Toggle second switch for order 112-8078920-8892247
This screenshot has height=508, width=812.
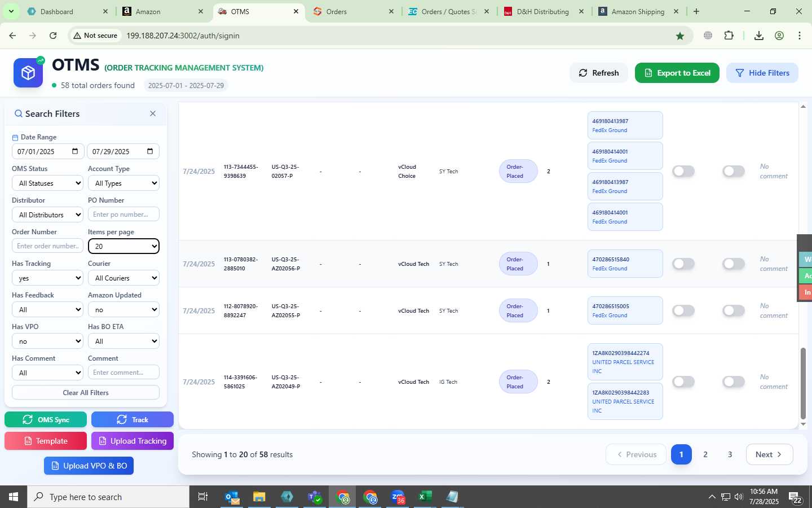click(734, 310)
